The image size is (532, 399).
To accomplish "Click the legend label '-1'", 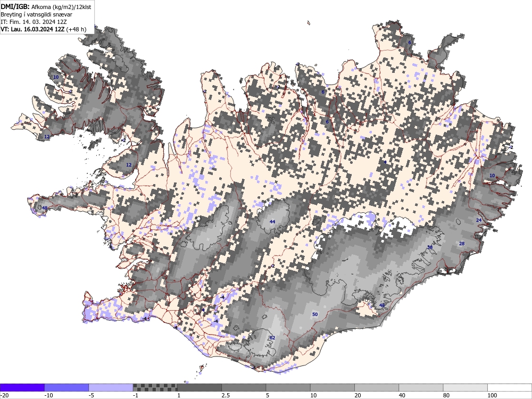I will coord(136,395).
